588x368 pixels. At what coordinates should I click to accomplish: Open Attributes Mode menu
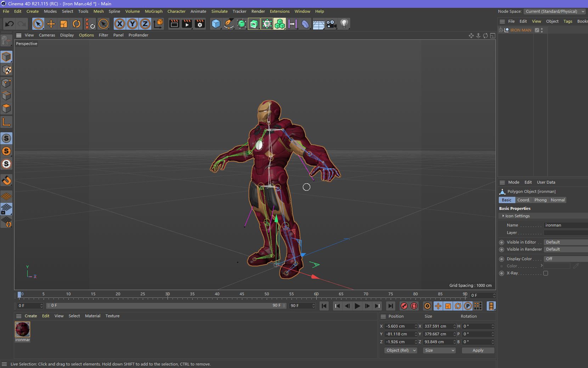[x=514, y=182]
